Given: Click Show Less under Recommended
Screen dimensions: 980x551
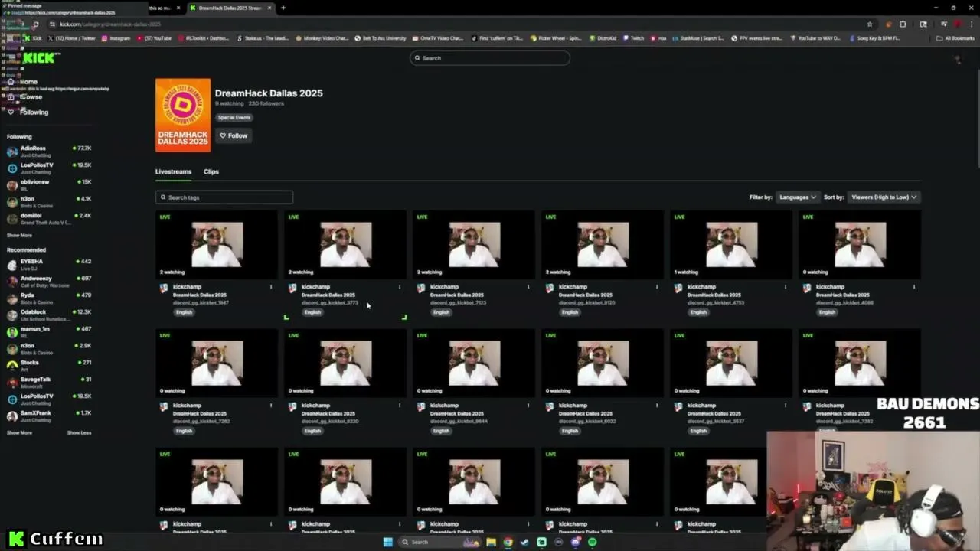Looking at the screenshot, I should coord(79,433).
